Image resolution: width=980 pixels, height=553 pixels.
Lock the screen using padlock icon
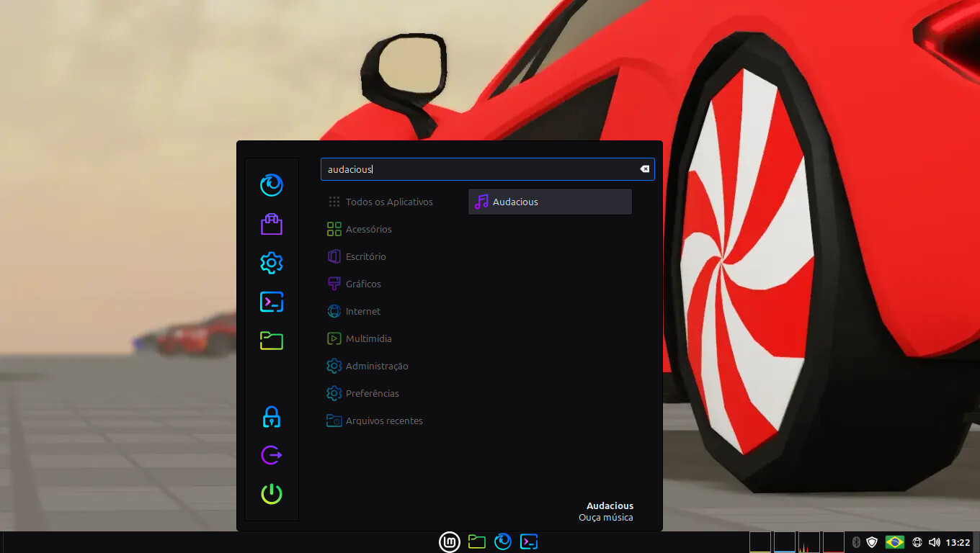[x=272, y=416]
